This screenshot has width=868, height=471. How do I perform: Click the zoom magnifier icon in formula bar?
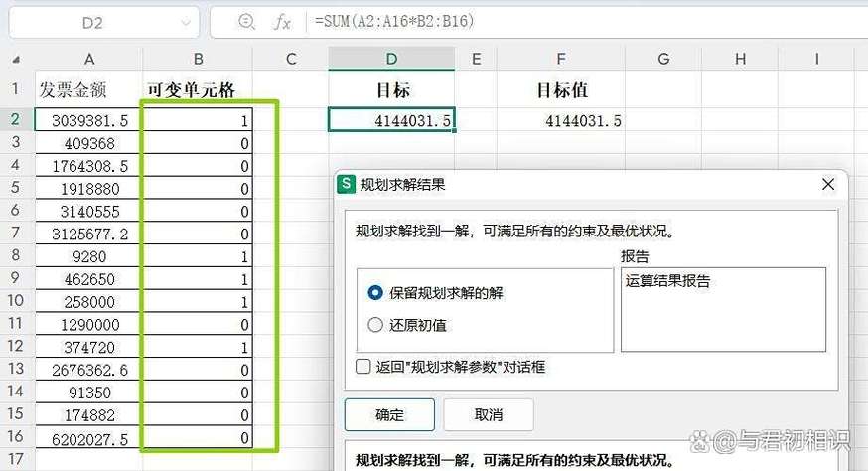pos(246,22)
